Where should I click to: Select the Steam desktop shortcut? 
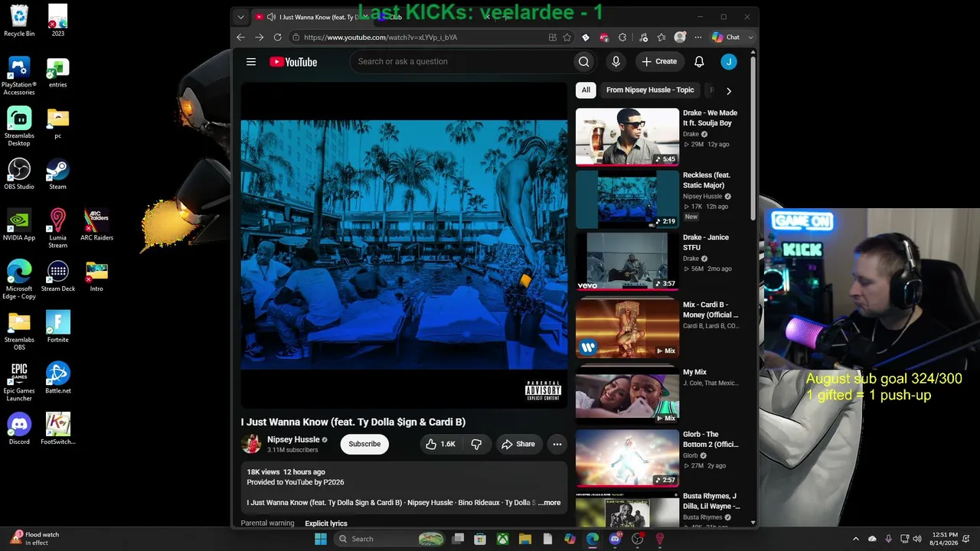point(57,174)
